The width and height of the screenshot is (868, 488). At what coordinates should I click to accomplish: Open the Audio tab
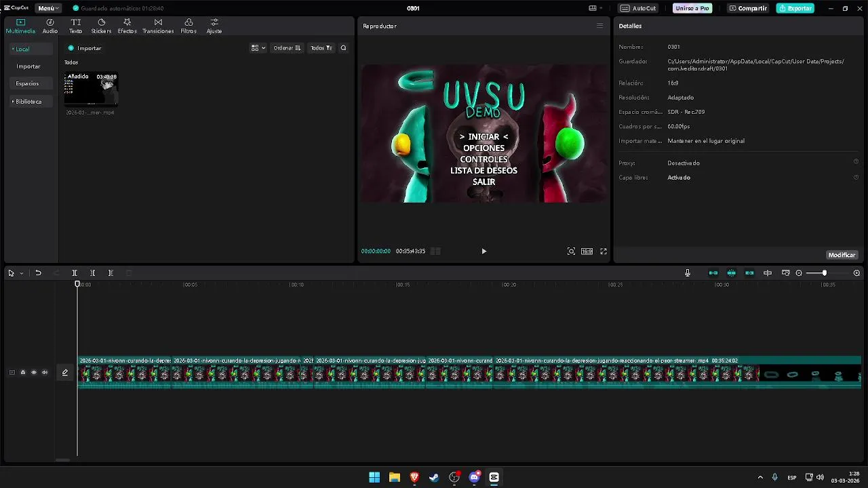50,26
